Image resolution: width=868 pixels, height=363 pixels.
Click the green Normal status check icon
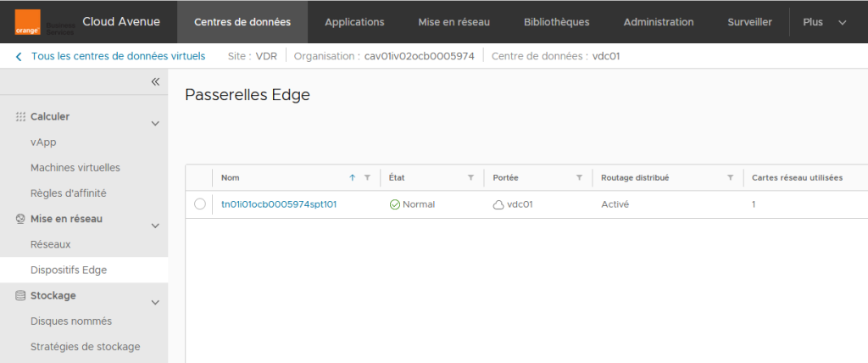pyautogui.click(x=395, y=204)
